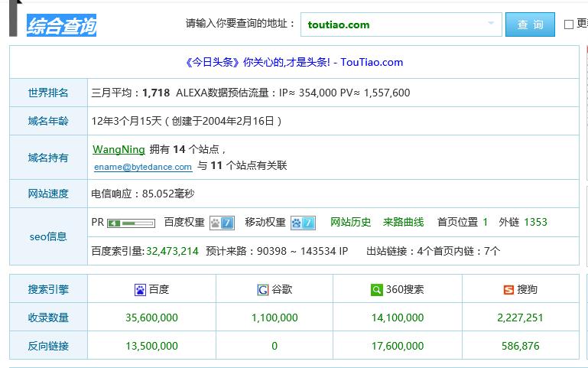The width and height of the screenshot is (588, 368).
Task: Click 360搜索 indexed count 14,100,000
Action: (x=398, y=318)
